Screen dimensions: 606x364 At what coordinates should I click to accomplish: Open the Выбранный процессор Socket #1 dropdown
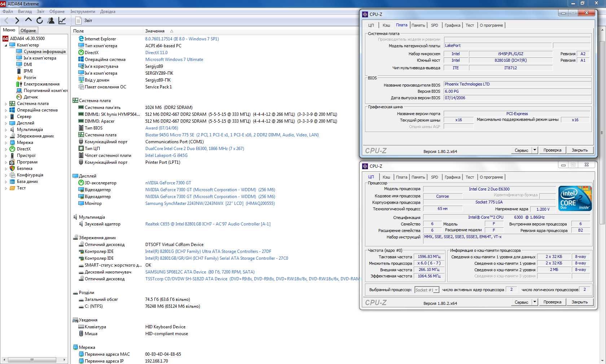(x=426, y=290)
